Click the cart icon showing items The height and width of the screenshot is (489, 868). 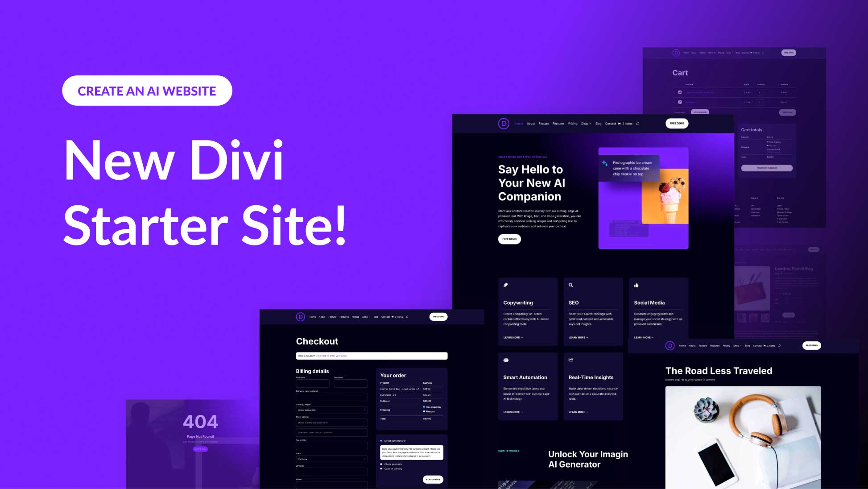click(620, 124)
